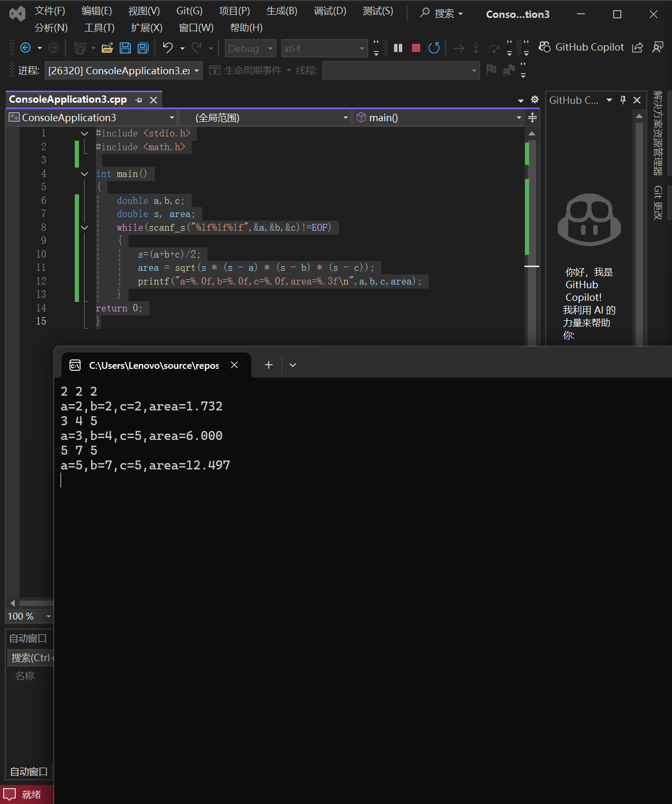Image resolution: width=672 pixels, height=804 pixels.
Task: Open the global scope (全局范围) dropdown
Action: click(265, 117)
